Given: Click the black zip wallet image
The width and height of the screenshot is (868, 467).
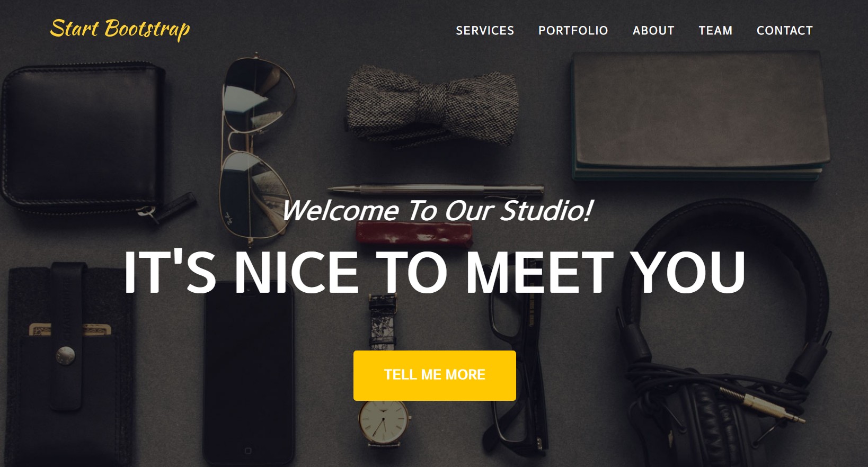Looking at the screenshot, I should [87, 139].
